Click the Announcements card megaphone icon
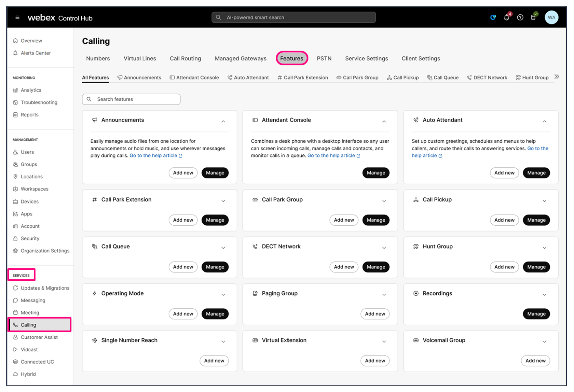The width and height of the screenshot is (574, 392). 95,120
